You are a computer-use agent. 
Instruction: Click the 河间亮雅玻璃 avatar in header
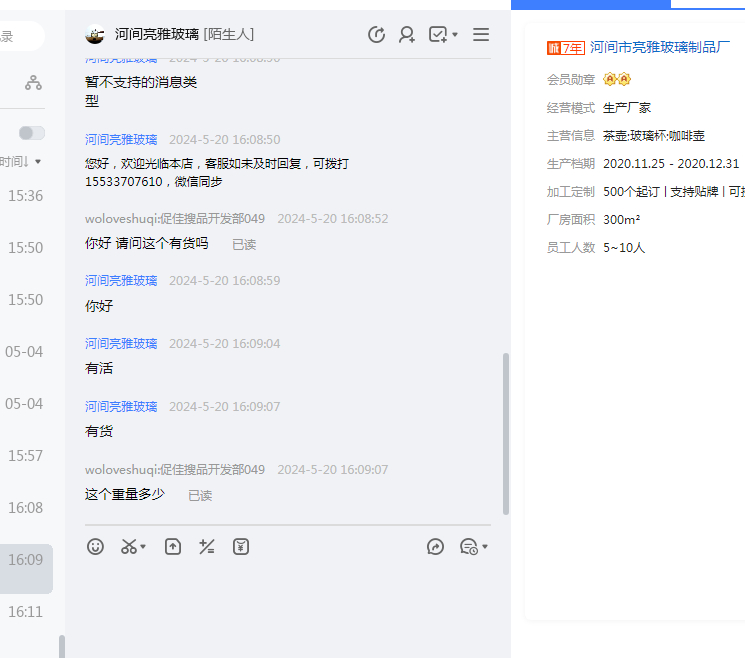tap(95, 35)
